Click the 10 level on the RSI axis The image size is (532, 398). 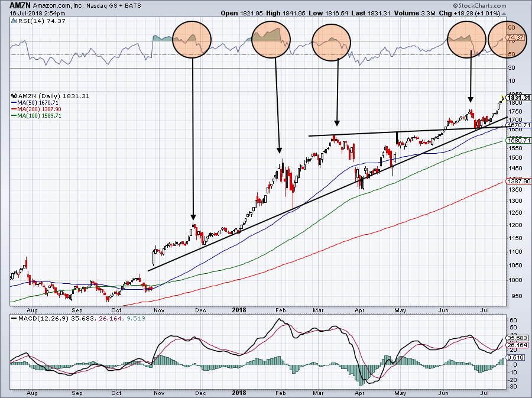511,81
